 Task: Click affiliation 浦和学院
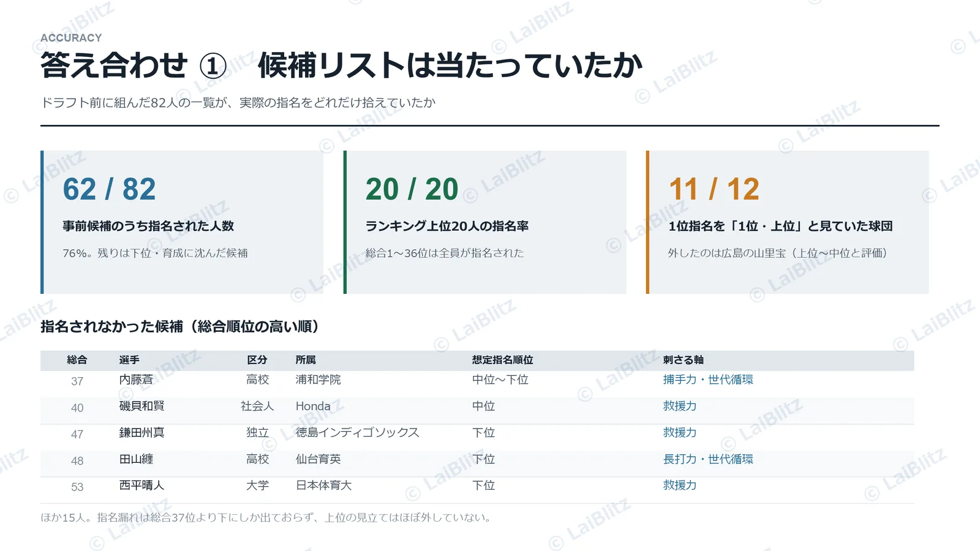[318, 380]
